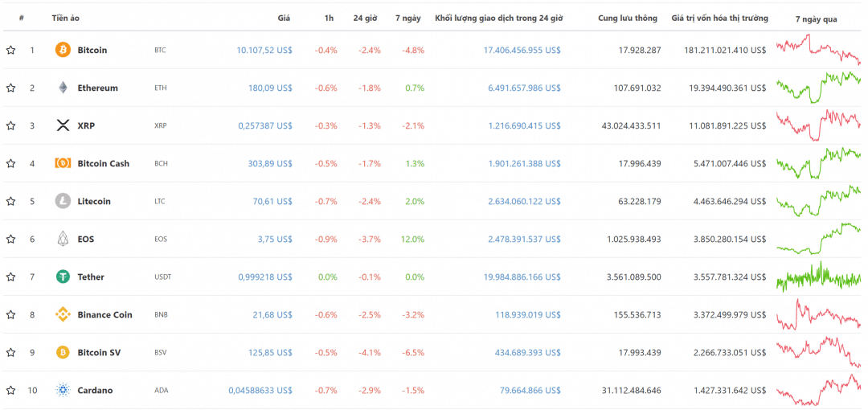The height and width of the screenshot is (410, 868).
Task: Click the Bitcoin SV logo icon
Action: click(63, 352)
